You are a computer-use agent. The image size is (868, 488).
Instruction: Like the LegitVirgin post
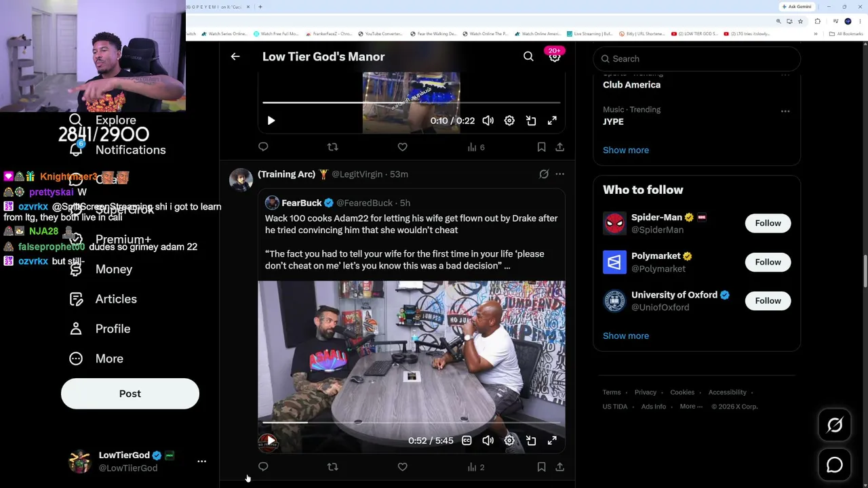point(402,467)
